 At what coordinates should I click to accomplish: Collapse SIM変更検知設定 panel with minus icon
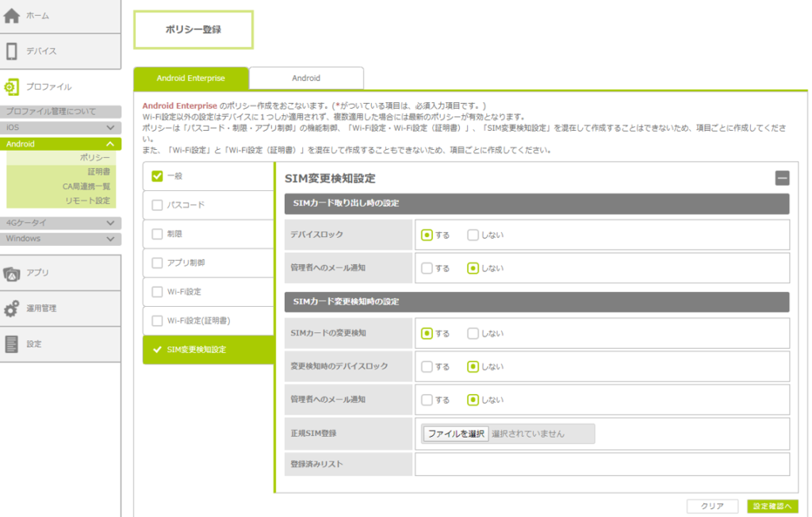click(x=782, y=178)
